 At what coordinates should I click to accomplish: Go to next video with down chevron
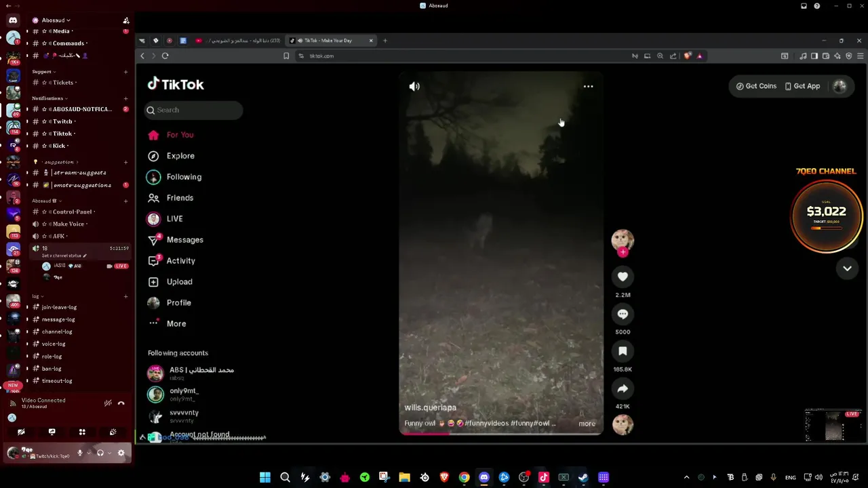coord(847,268)
